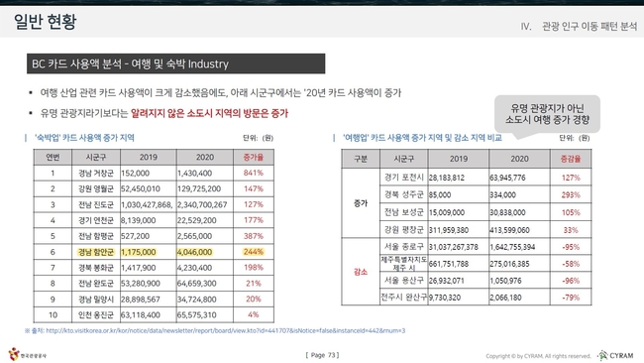Click the 증감율 column header

coord(571,159)
